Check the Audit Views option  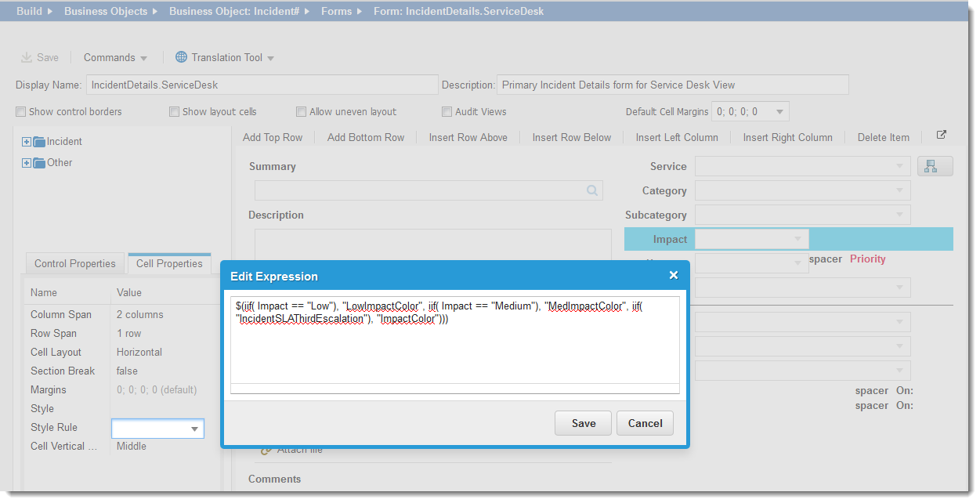click(447, 112)
